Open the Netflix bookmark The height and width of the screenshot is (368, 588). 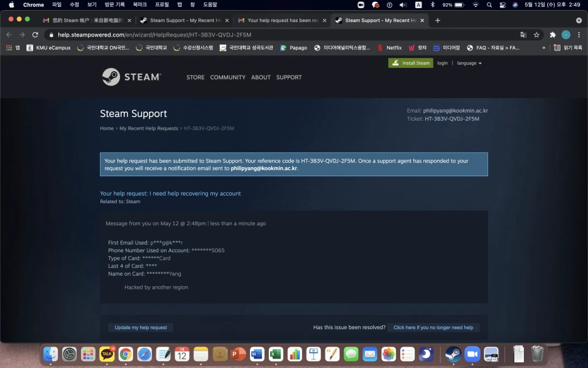389,48
